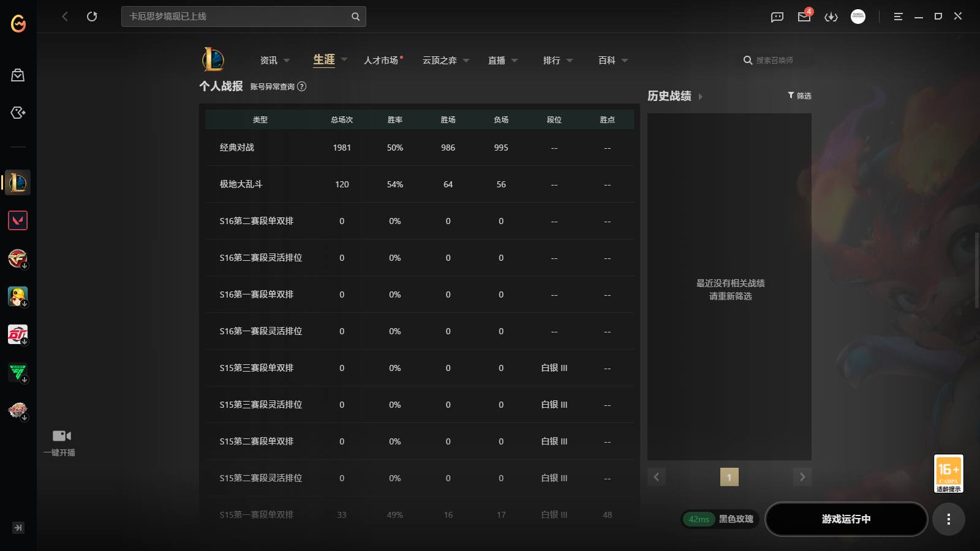
Task: Expand the 资讯 dropdown menu
Action: pos(287,61)
